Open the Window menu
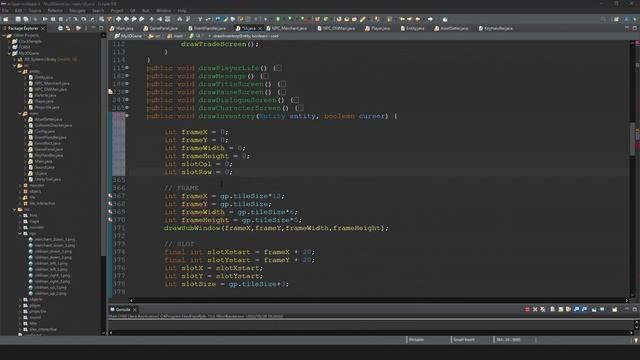The image size is (640, 360). pyautogui.click(x=163, y=11)
